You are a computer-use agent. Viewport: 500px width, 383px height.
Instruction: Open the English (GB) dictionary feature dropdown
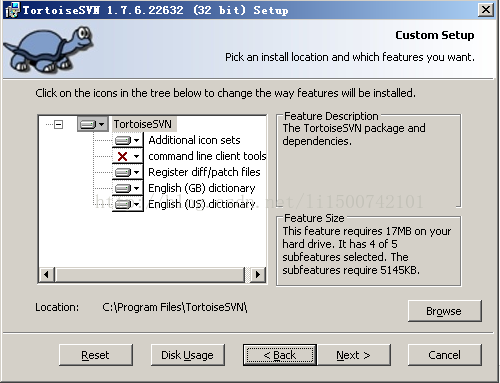128,188
